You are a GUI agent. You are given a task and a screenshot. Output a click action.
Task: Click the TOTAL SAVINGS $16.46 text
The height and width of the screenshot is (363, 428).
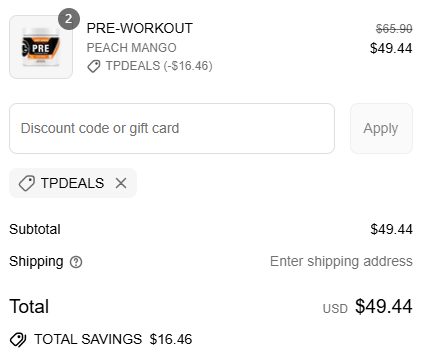point(113,339)
